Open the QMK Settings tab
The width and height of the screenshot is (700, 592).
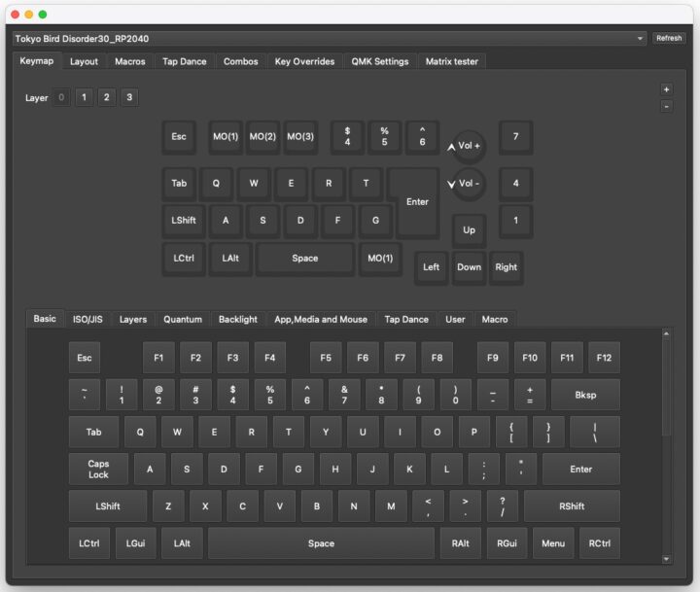[x=378, y=61]
